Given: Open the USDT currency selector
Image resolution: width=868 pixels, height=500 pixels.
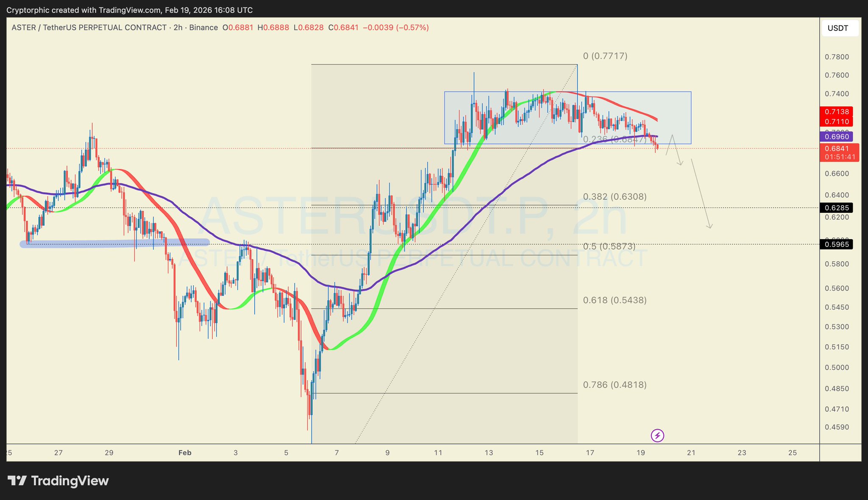Looking at the screenshot, I should coord(840,28).
